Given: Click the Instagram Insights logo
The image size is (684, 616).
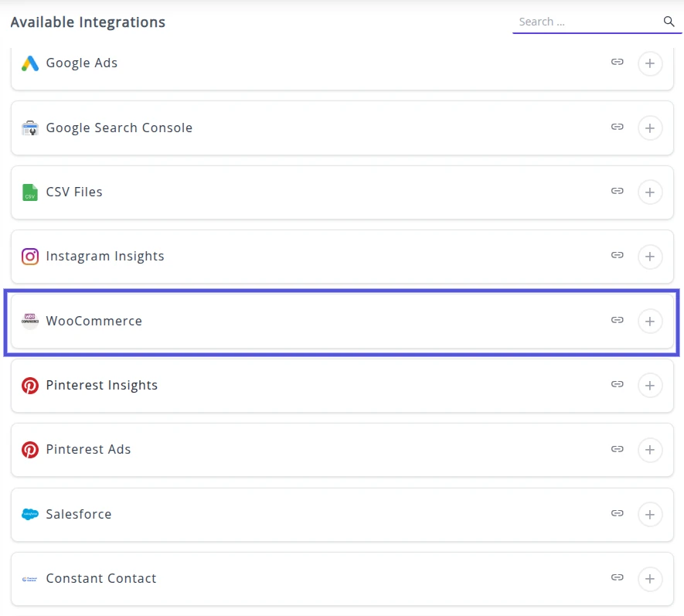Looking at the screenshot, I should (30, 257).
